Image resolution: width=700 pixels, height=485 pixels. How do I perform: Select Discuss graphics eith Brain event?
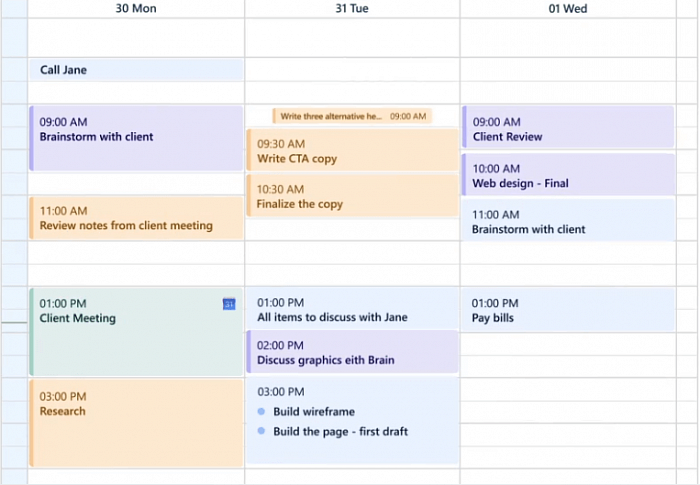coord(352,353)
